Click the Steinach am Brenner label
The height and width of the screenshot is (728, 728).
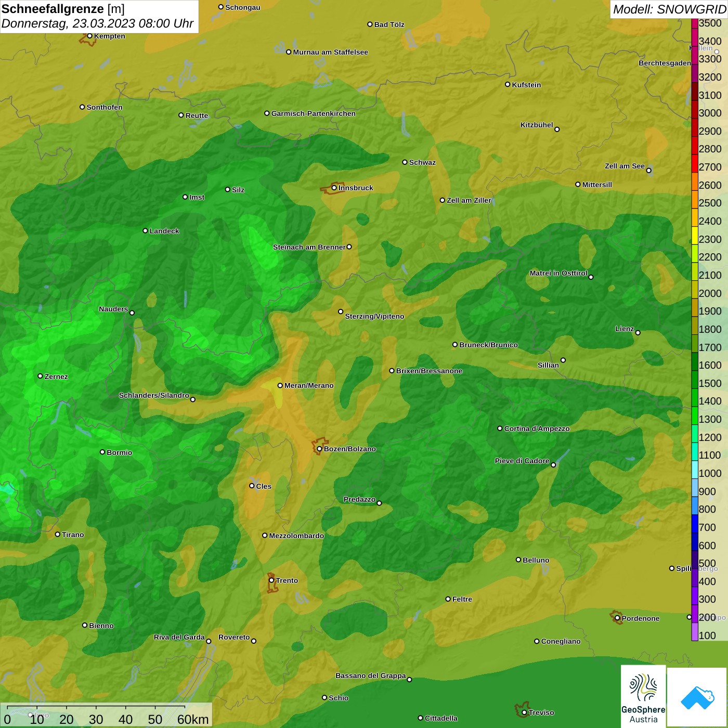309,247
